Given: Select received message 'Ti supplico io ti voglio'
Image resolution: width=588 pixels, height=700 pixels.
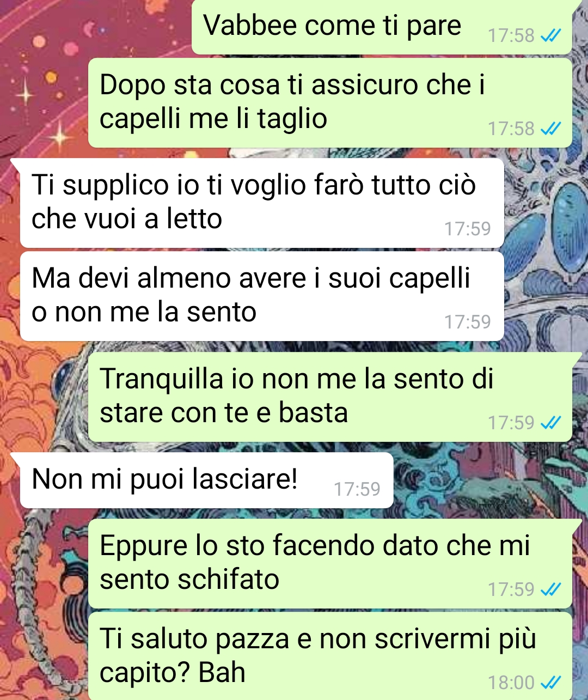Looking at the screenshot, I should (262, 203).
